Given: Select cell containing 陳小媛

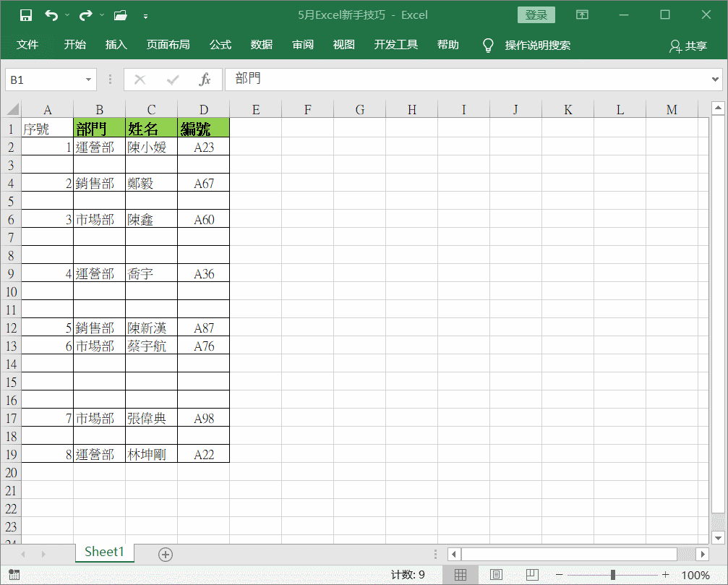Looking at the screenshot, I should click(x=151, y=147).
